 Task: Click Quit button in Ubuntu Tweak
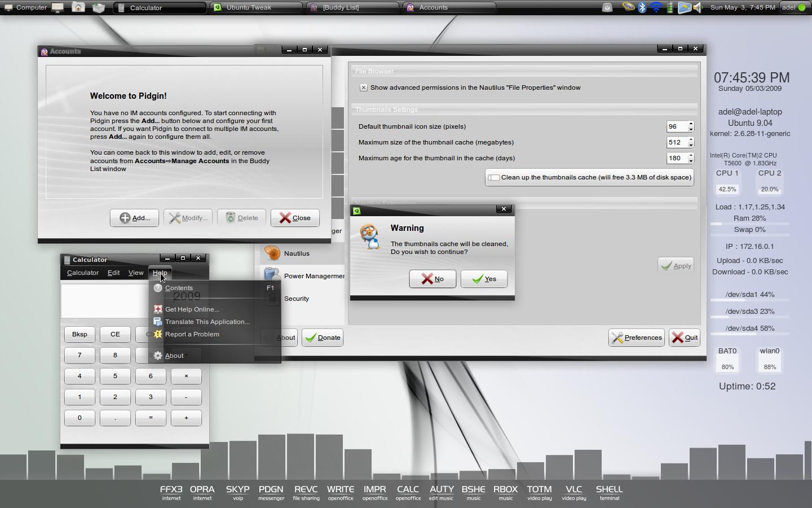point(685,338)
